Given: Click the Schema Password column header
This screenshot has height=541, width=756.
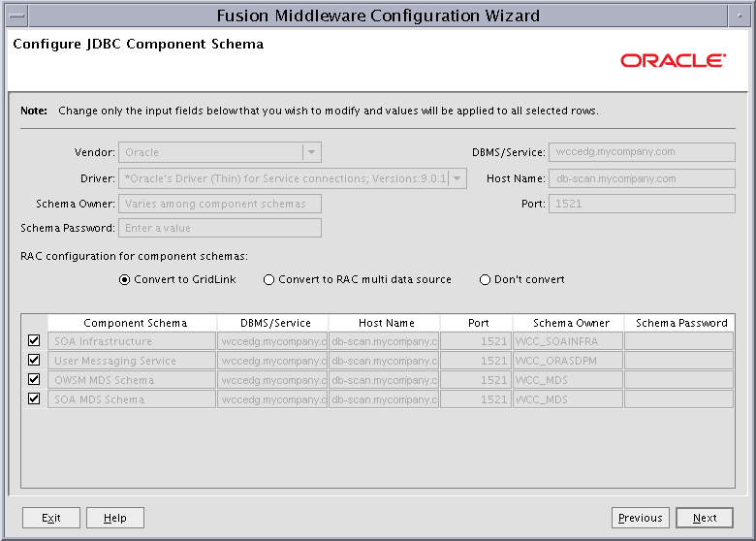Looking at the screenshot, I should point(679,323).
